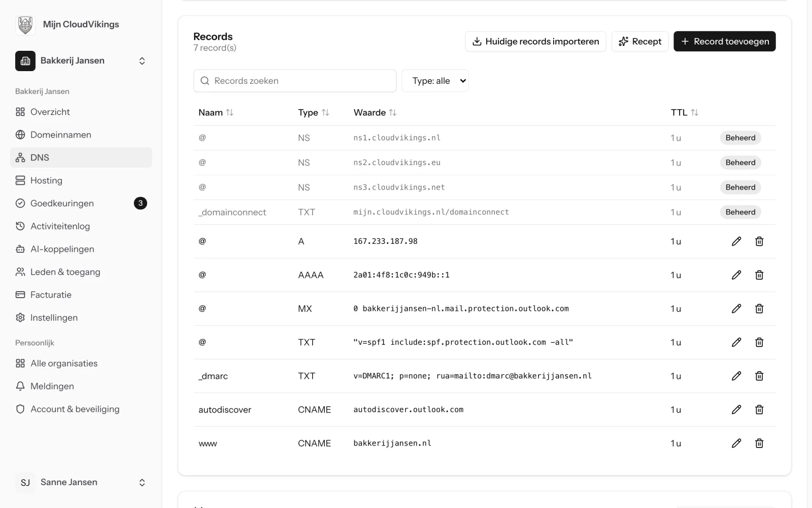Click Huidige records importeren button
This screenshot has width=812, height=508.
click(535, 41)
